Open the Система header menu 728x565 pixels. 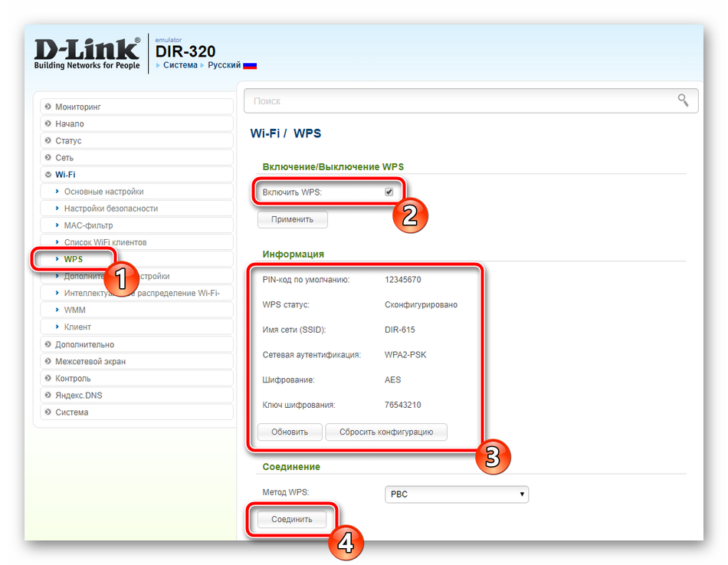click(x=180, y=65)
